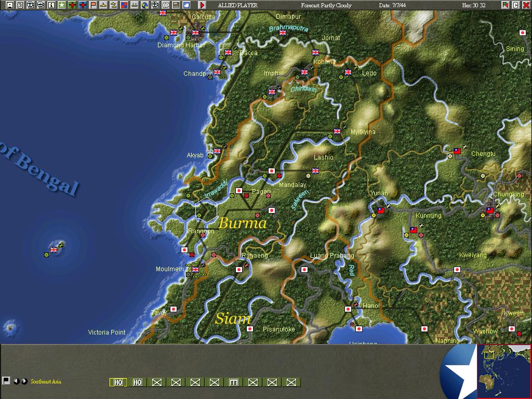Viewport: 532px width, 399px height.
Task: Click the red and blue checkered icon
Action: [124, 5]
